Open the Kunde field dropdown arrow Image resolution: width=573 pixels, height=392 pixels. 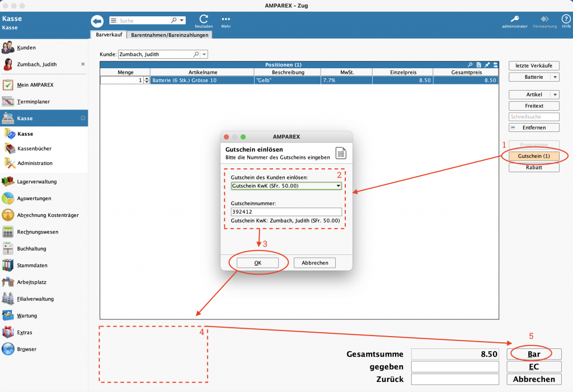[204, 54]
